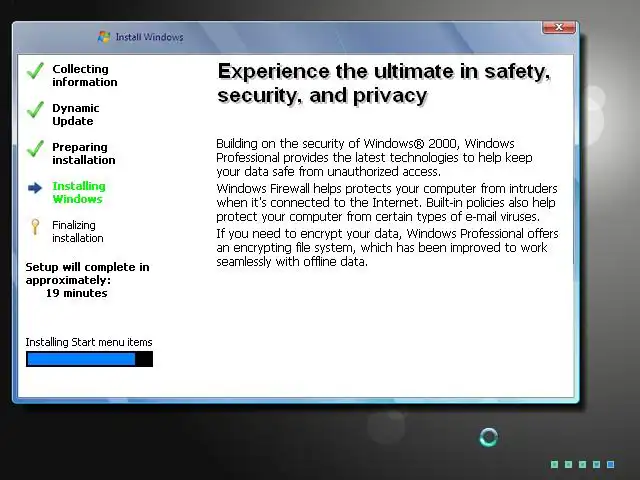Click the Setup will complete in approximately label

pos(87,273)
